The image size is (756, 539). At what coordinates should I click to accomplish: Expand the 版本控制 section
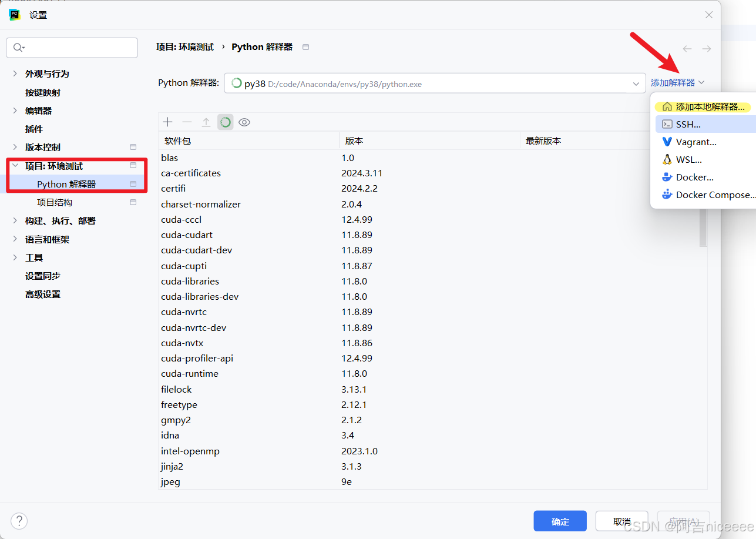click(15, 147)
